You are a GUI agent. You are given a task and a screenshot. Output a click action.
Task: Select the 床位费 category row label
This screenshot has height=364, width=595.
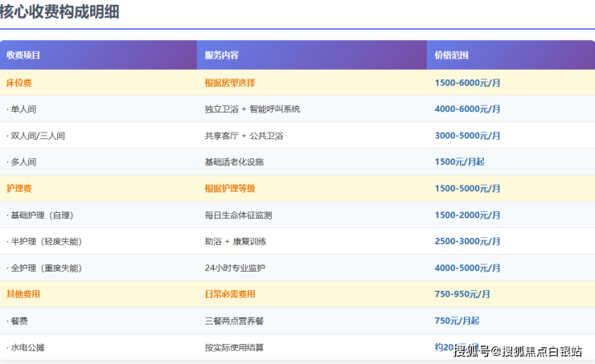(x=19, y=83)
